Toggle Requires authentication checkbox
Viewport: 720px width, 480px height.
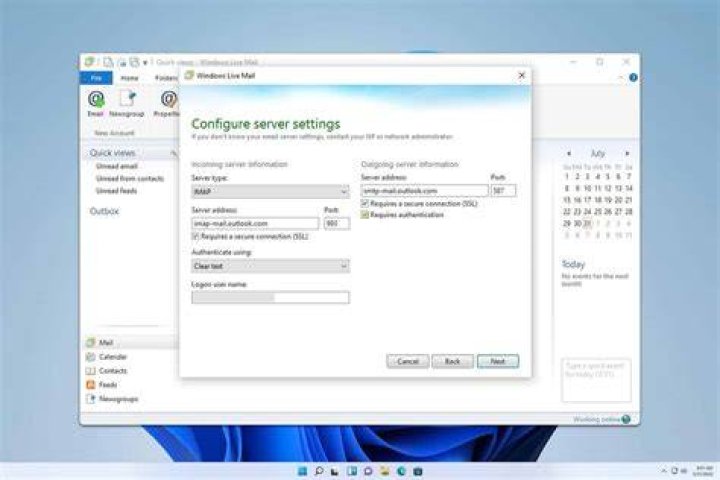click(x=365, y=215)
